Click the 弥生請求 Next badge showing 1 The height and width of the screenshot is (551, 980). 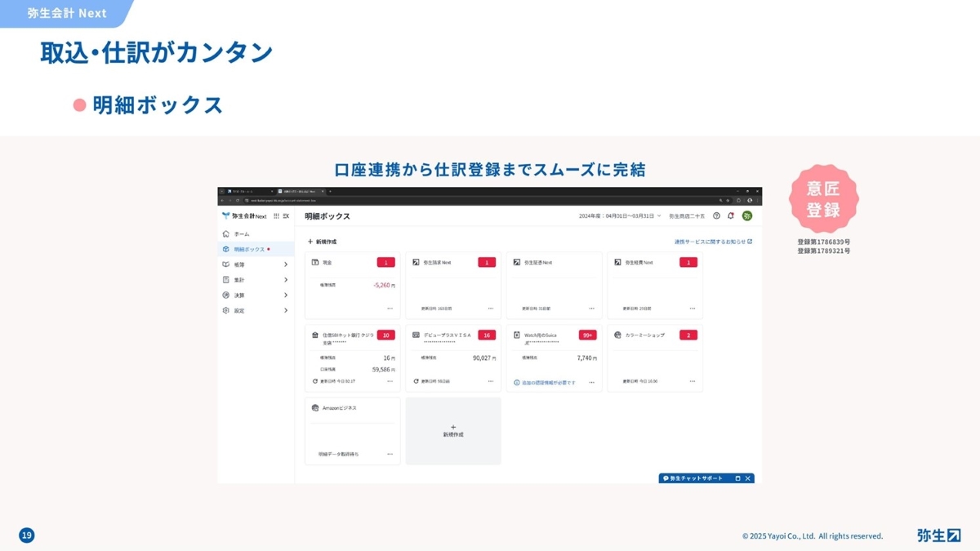[x=487, y=262]
